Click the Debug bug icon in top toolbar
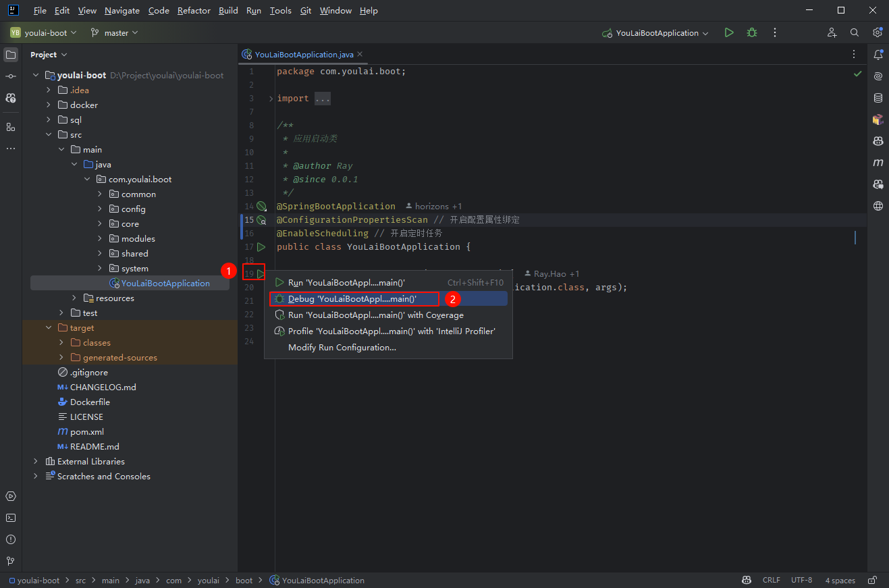 (x=751, y=32)
